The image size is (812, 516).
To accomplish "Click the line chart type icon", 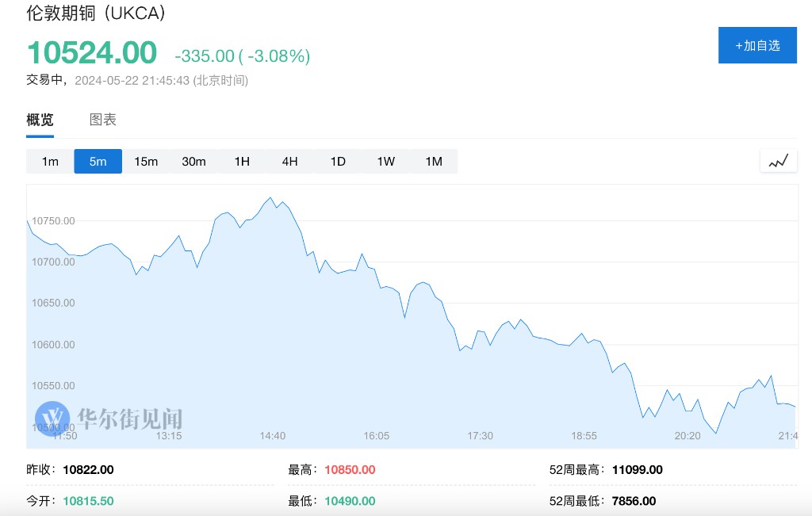I will point(778,162).
